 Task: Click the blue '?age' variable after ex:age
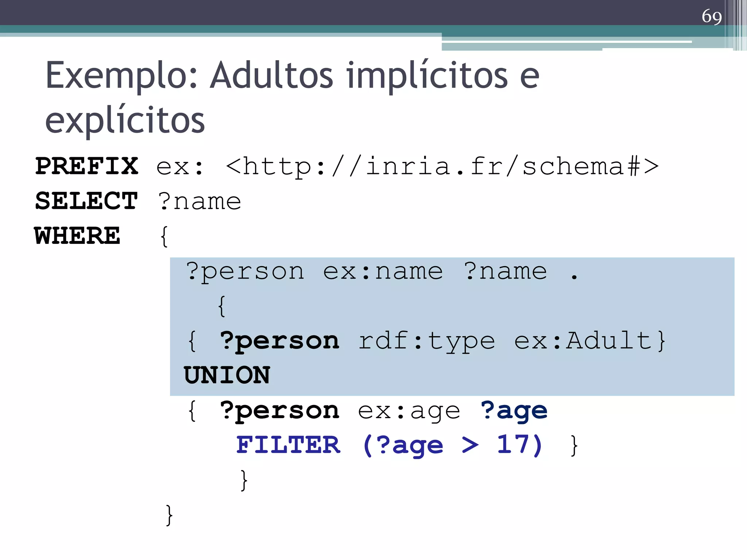(x=514, y=411)
